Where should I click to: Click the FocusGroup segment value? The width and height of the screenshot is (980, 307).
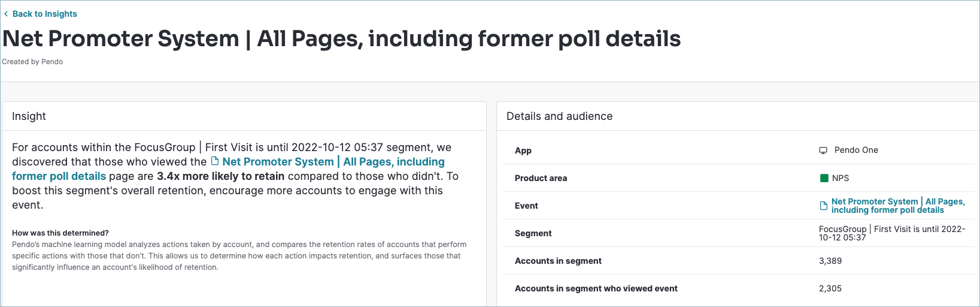click(892, 233)
